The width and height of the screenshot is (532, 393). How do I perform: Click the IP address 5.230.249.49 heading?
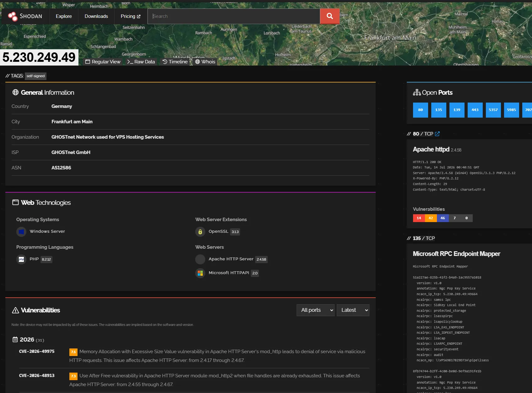coord(39,57)
